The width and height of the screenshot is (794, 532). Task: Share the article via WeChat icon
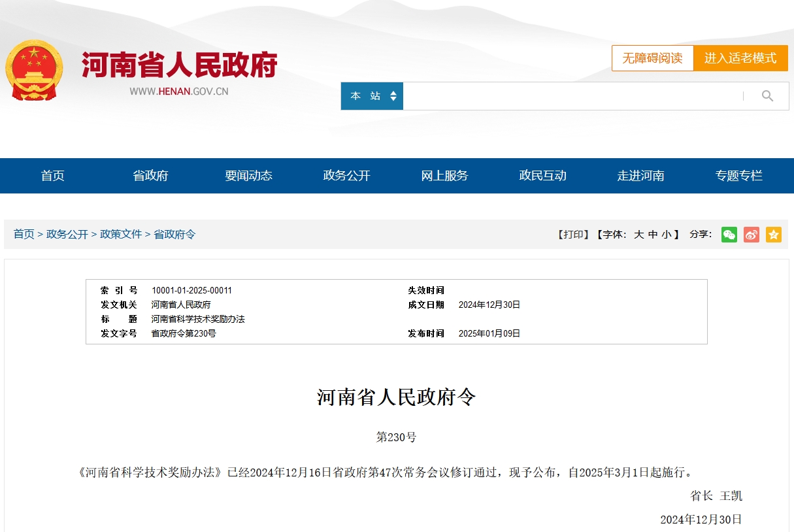coord(729,234)
